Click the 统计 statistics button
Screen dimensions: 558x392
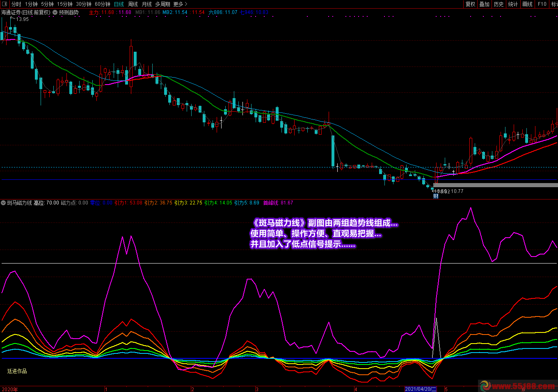coord(513,4)
